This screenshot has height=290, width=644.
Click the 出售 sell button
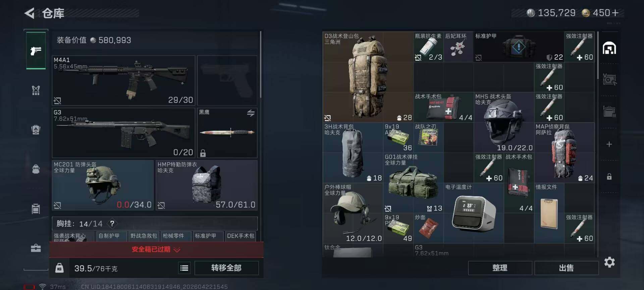pyautogui.click(x=566, y=268)
